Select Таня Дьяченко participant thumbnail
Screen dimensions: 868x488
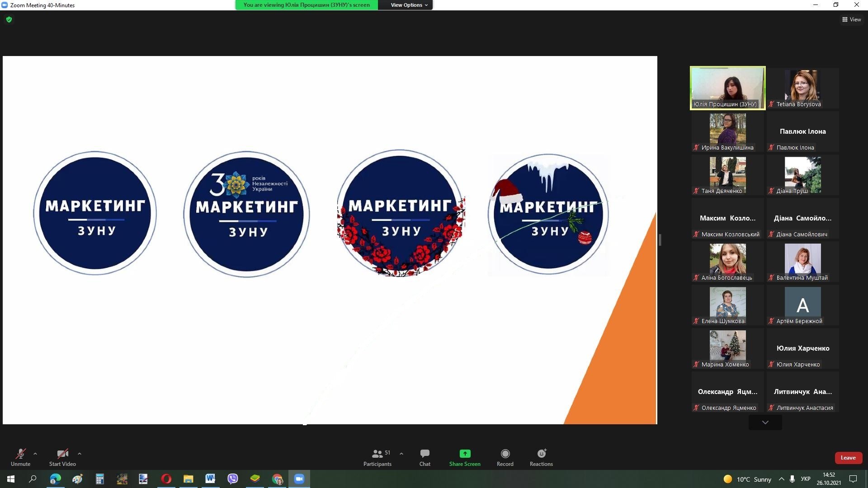727,175
